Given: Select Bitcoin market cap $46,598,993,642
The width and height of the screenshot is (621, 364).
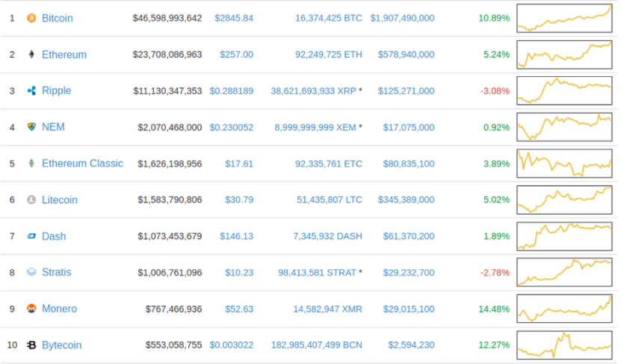Looking at the screenshot, I should tap(167, 18).
